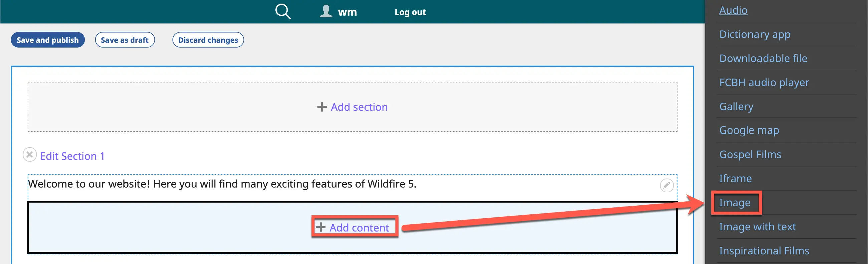Click the plus icon beside Add content
Viewport: 868px width, 264px height.
click(321, 227)
